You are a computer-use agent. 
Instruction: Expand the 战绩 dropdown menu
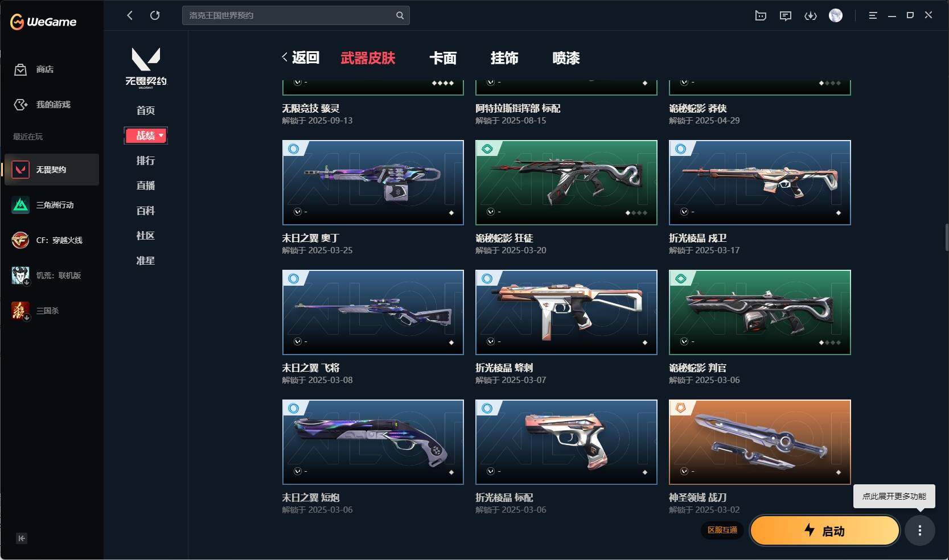click(146, 135)
